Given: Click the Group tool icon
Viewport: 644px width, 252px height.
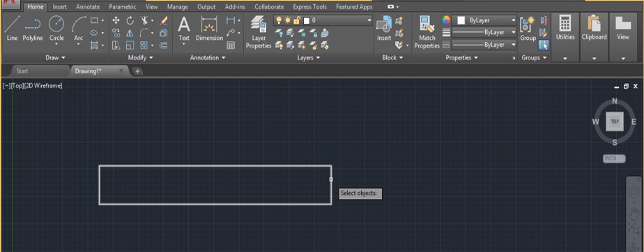Looking at the screenshot, I should 528,29.
